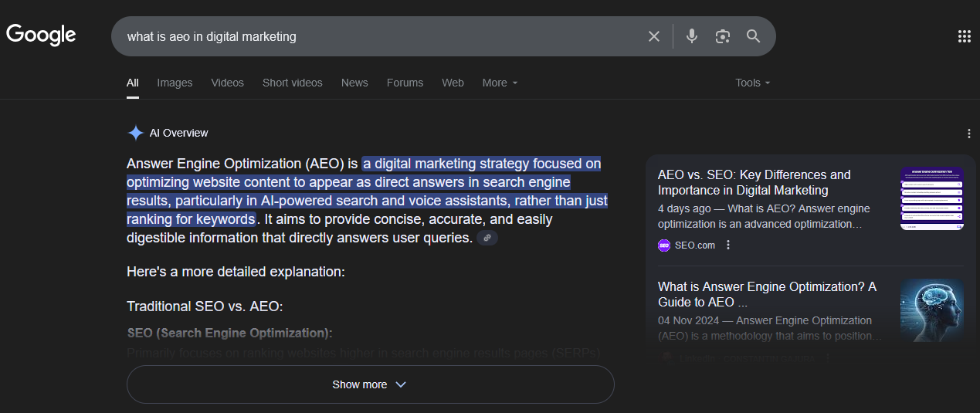Open AI Overview three-dot options menu

[969, 134]
